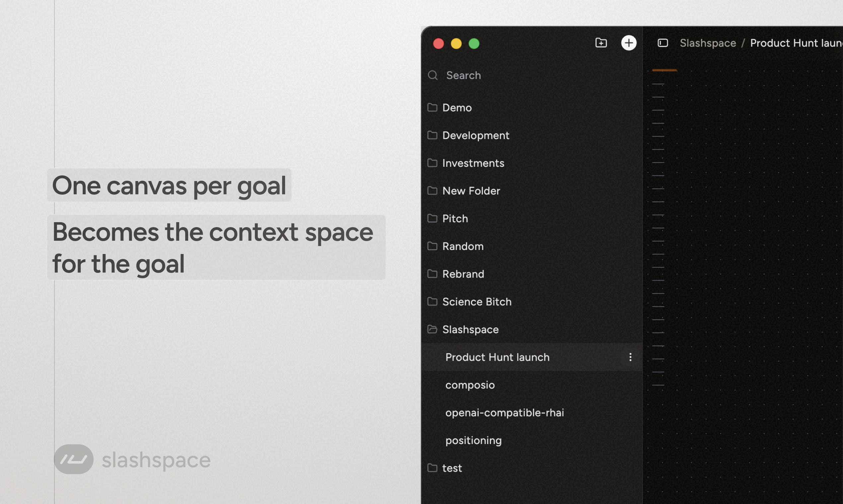The image size is (843, 504).
Task: Open options menu for Product Hunt launch
Action: pos(630,357)
